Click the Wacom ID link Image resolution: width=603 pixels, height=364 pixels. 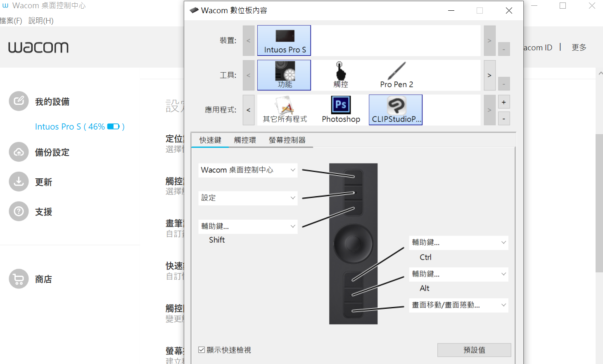tap(538, 47)
